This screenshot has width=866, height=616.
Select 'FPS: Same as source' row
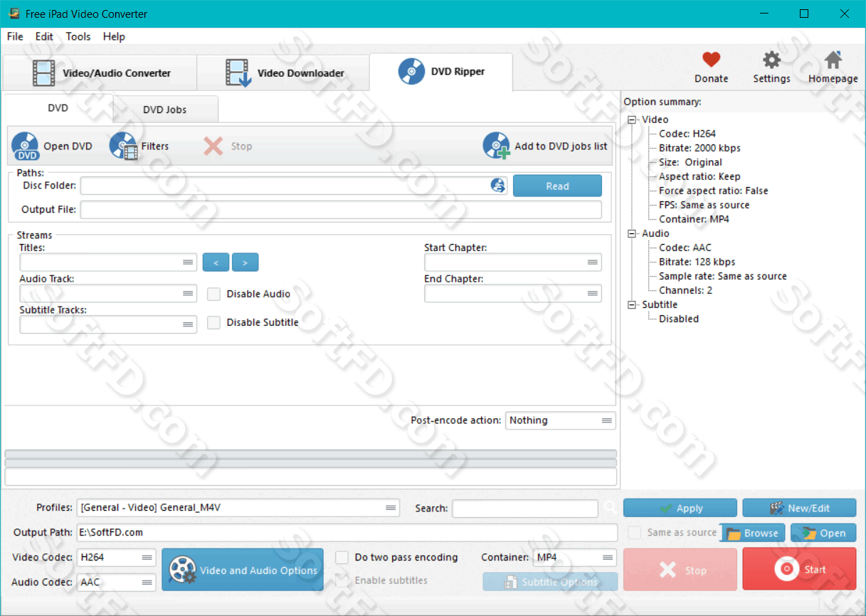(x=704, y=205)
